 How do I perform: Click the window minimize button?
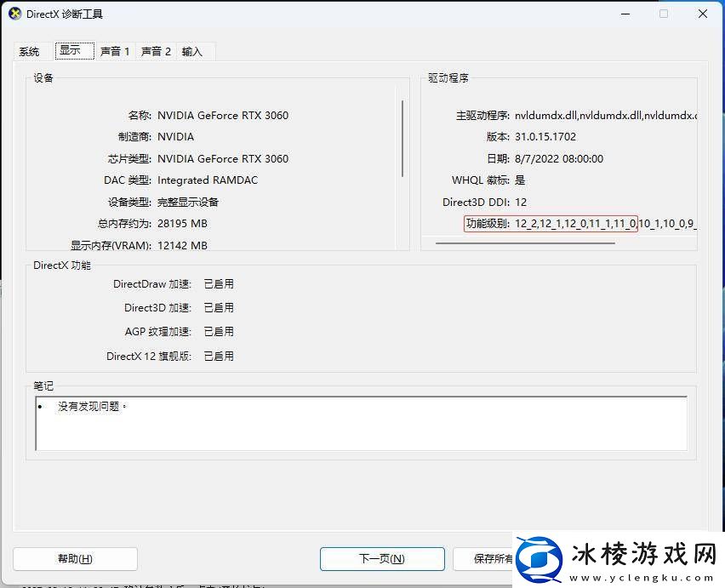tap(625, 14)
